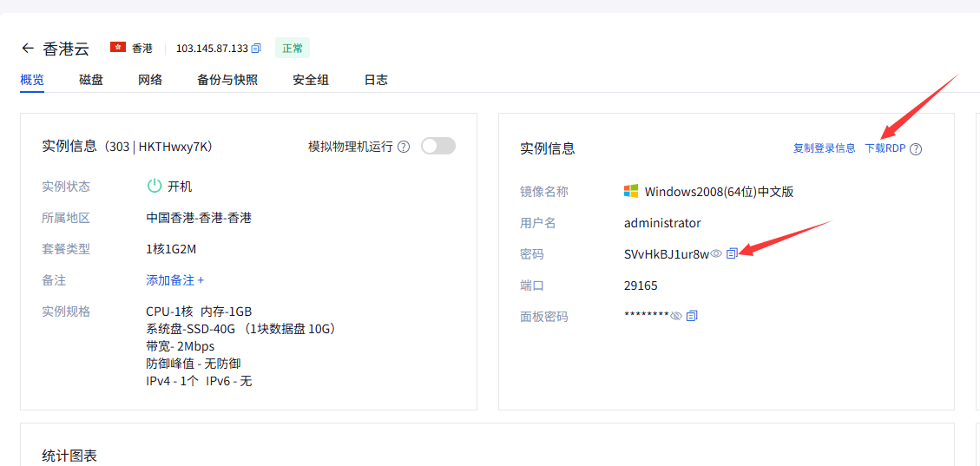Image resolution: width=980 pixels, height=466 pixels.
Task: Click the green power icon for 开机
Action: (155, 186)
